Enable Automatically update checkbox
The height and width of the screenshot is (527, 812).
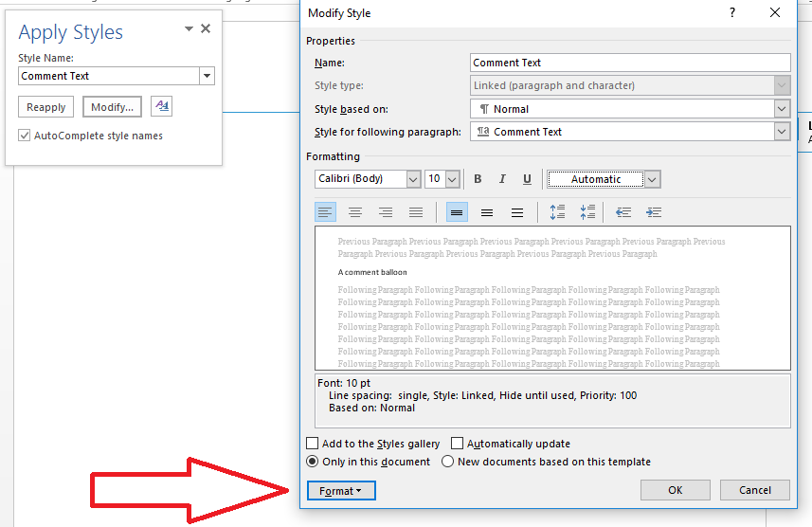[x=457, y=444]
